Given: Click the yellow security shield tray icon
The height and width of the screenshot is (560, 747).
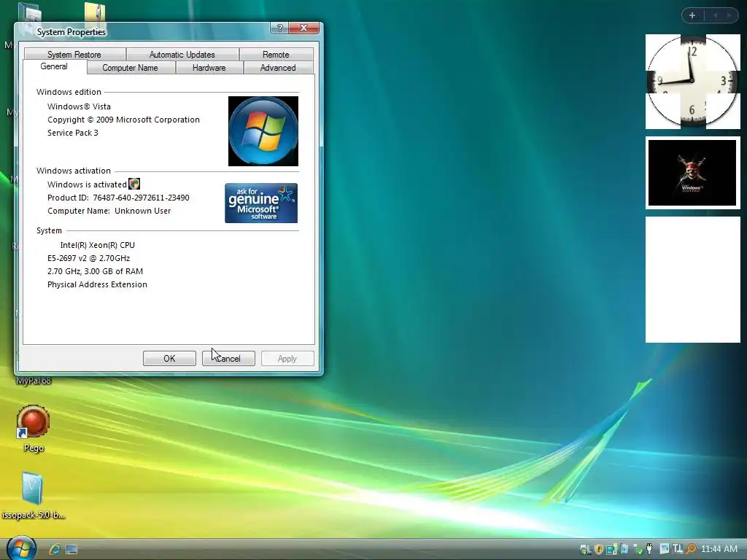Looking at the screenshot, I should point(599,549).
